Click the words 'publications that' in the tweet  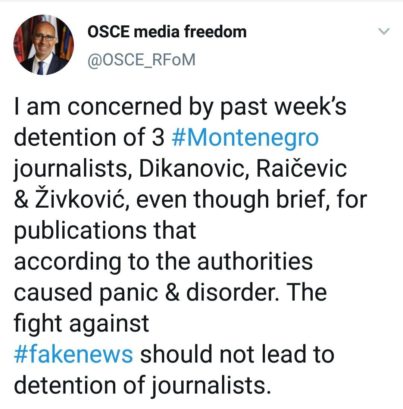point(105,230)
